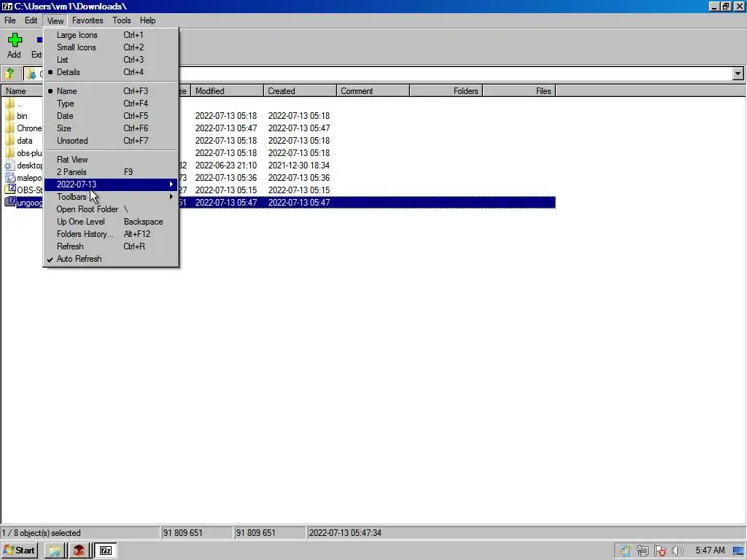The image size is (747, 560).
Task: Go up one folder using the arrow icon
Action: [9, 74]
